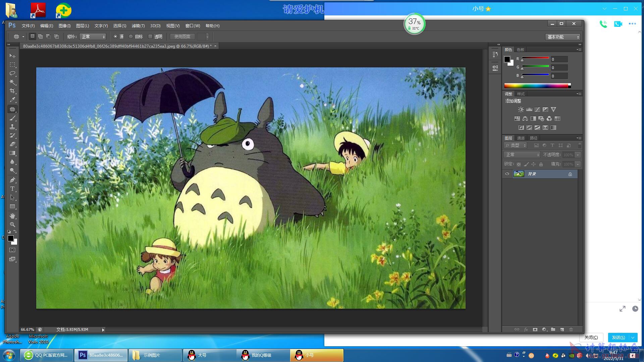
Task: Hide the 背景 layer visibility eye
Action: click(507, 174)
